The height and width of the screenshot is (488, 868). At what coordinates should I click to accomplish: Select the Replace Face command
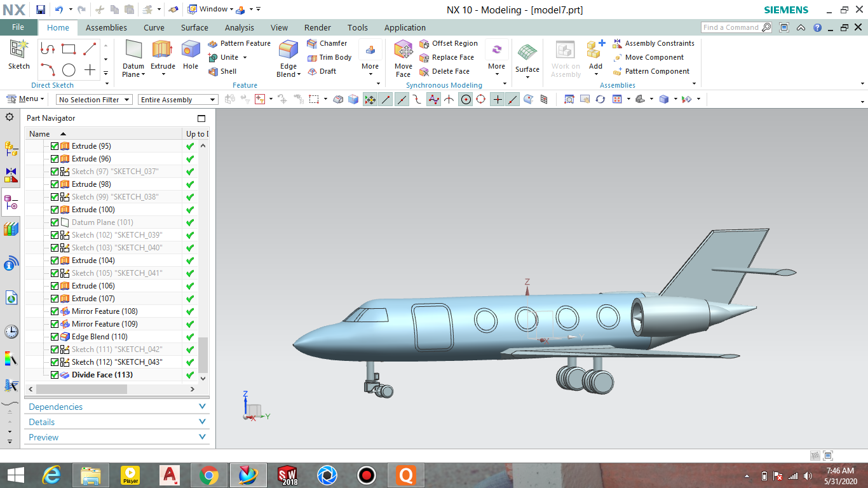[447, 57]
